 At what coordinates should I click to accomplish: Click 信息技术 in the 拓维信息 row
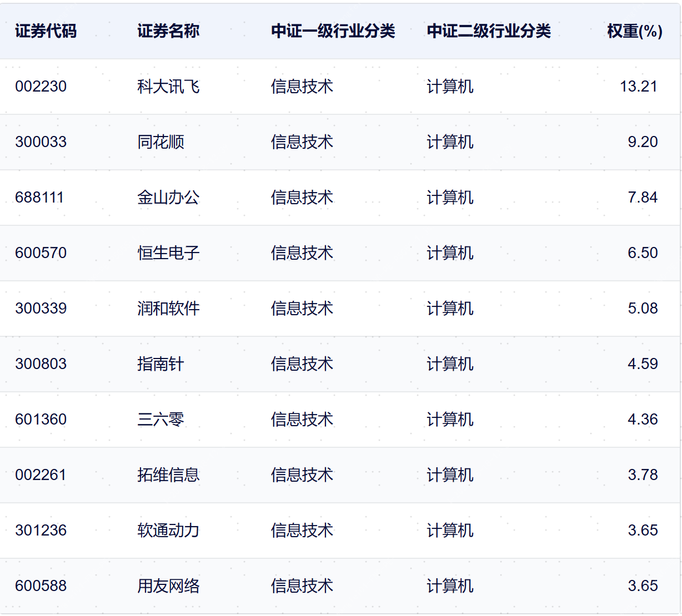[302, 475]
